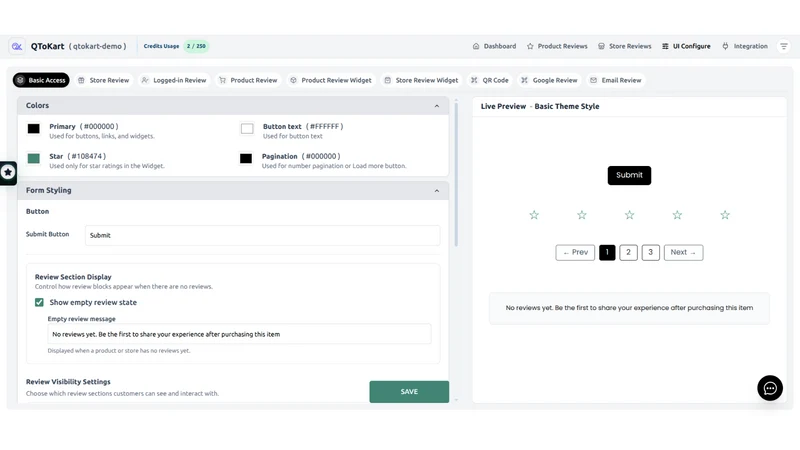Switch to the Basic Access tab

[41, 80]
